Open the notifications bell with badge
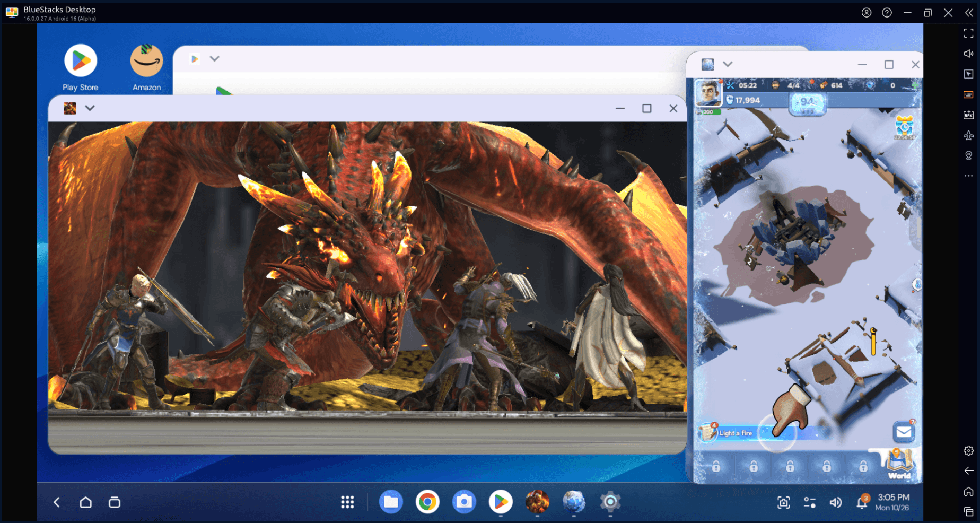This screenshot has height=523, width=980. coord(862,501)
